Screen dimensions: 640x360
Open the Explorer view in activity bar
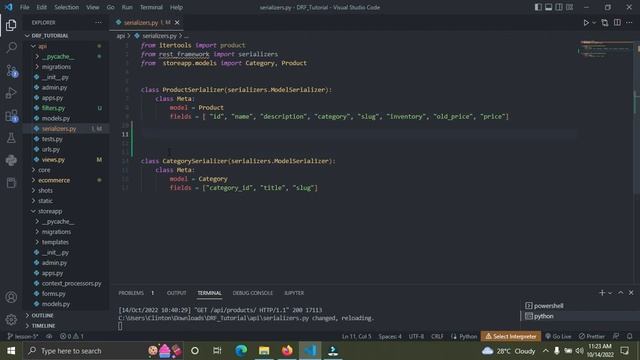(11, 25)
